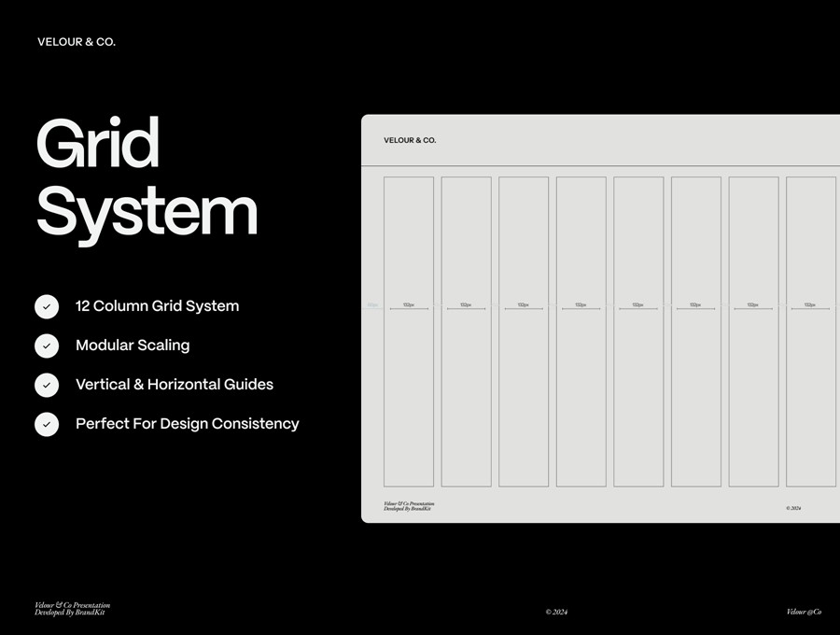Screen dimensions: 840x635
Task: Open the Velour @Co handle at bottom-right
Action: [804, 613]
